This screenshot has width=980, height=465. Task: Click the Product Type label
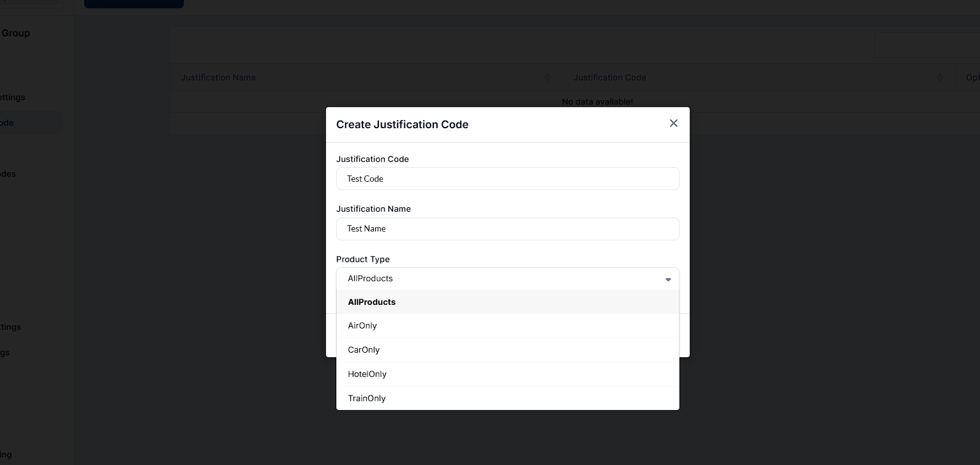(x=362, y=259)
